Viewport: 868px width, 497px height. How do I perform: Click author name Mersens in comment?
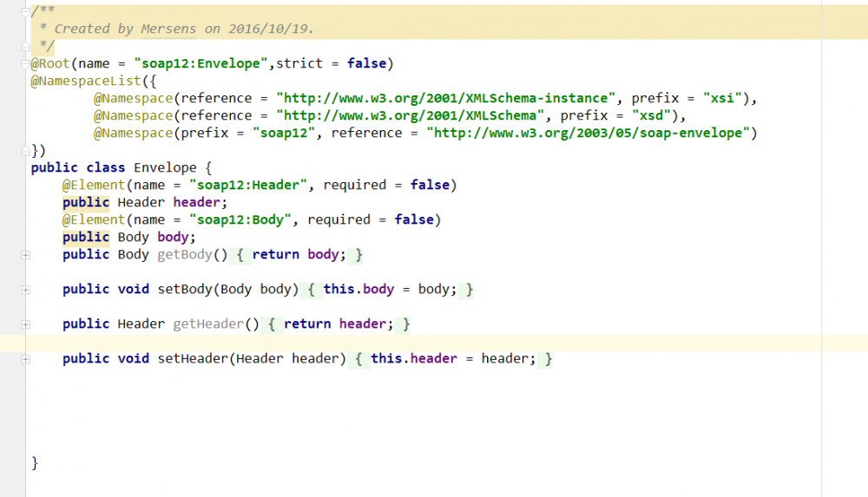[x=168, y=29]
